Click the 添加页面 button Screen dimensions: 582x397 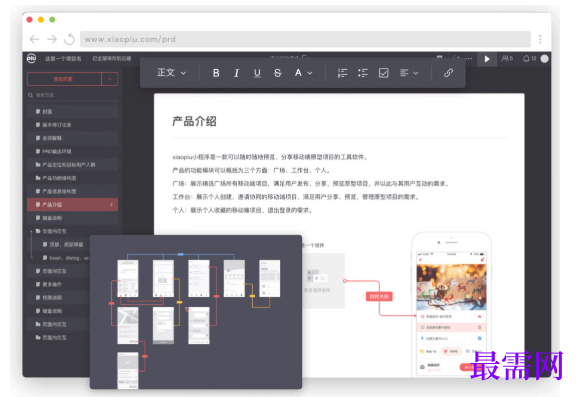[64, 79]
